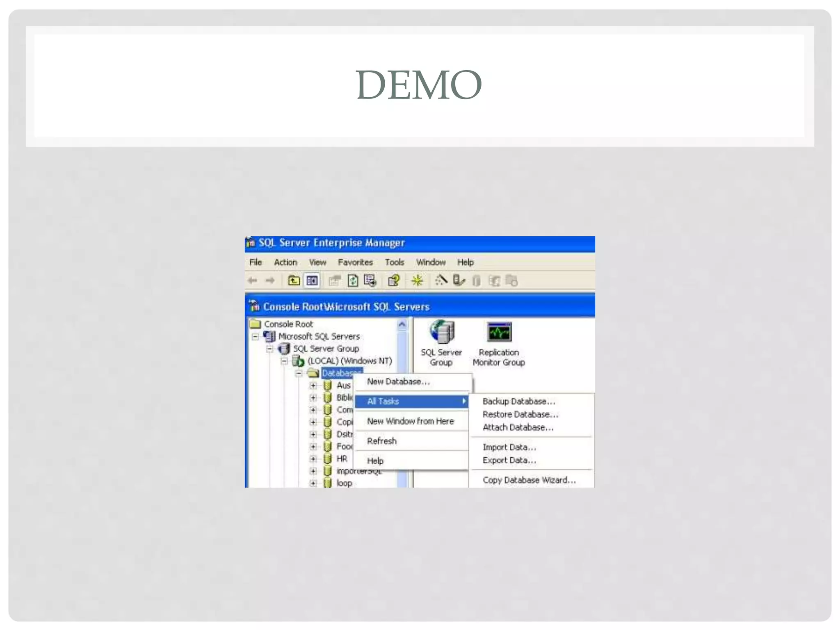This screenshot has height=630, width=840.
Task: Choose Help in the context menu
Action: (x=411, y=461)
